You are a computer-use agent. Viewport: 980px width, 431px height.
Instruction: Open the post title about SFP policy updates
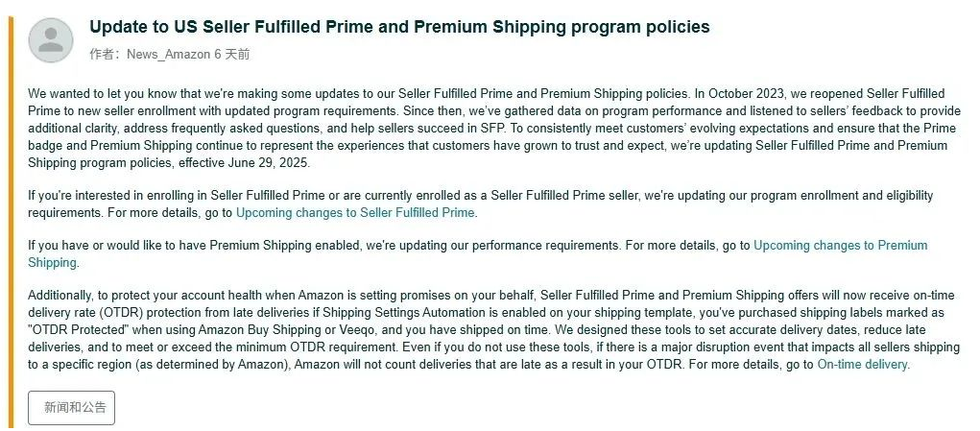399,27
